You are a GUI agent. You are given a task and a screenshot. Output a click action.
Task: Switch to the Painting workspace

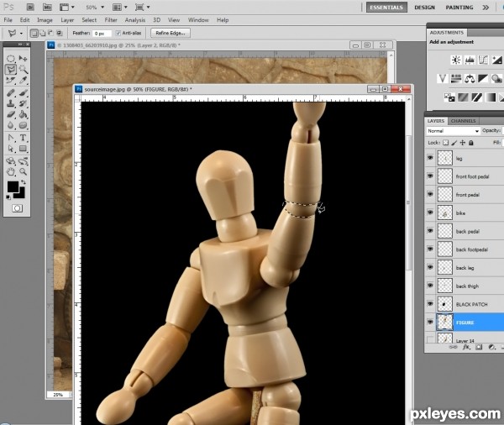[x=459, y=7]
